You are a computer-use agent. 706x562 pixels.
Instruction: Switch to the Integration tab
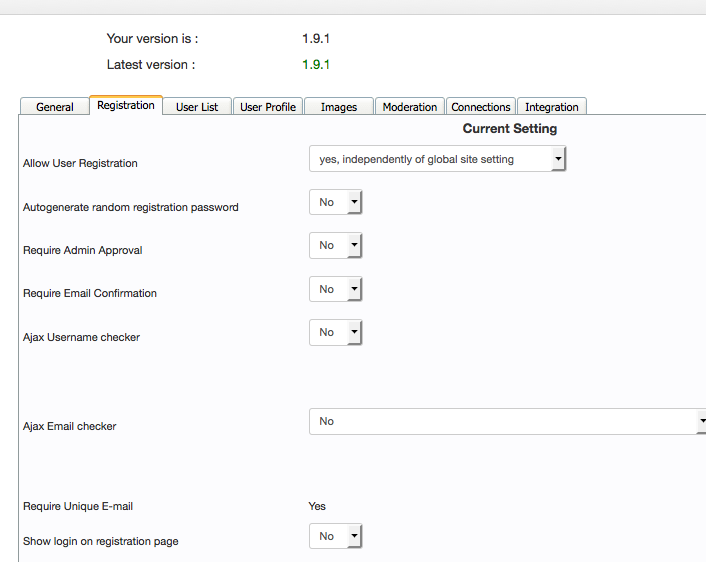(x=552, y=107)
